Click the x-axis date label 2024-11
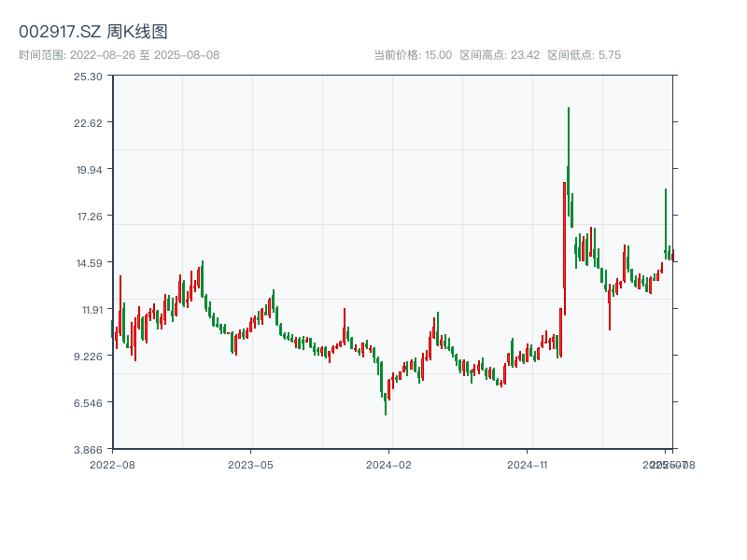 tap(527, 465)
